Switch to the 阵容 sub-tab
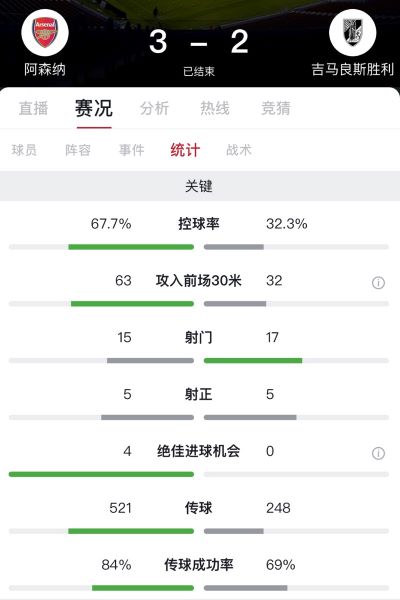 (78, 150)
